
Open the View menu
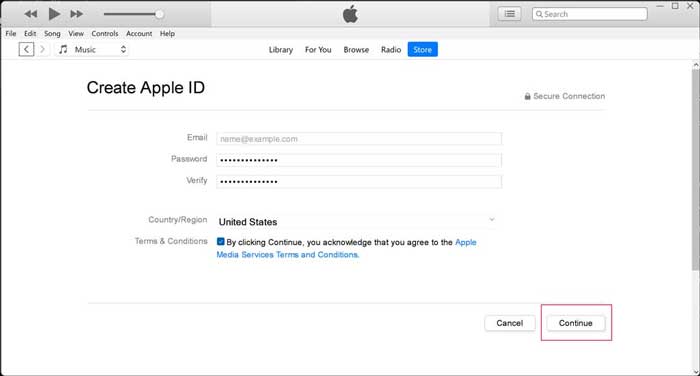click(x=76, y=33)
